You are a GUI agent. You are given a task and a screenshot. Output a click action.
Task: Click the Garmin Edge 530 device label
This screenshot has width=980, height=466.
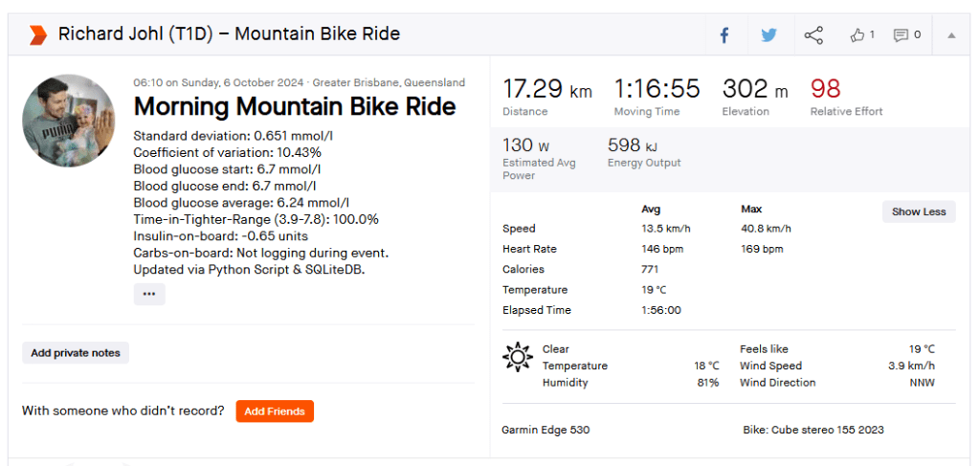[546, 430]
